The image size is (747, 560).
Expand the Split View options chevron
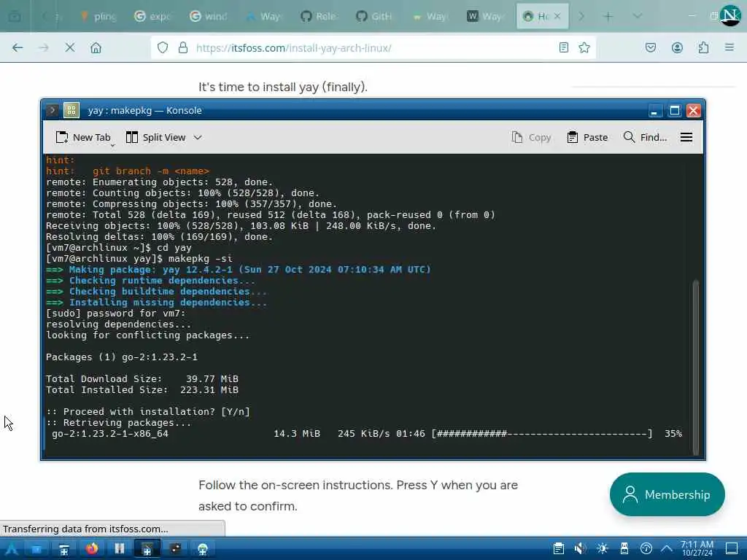point(198,137)
